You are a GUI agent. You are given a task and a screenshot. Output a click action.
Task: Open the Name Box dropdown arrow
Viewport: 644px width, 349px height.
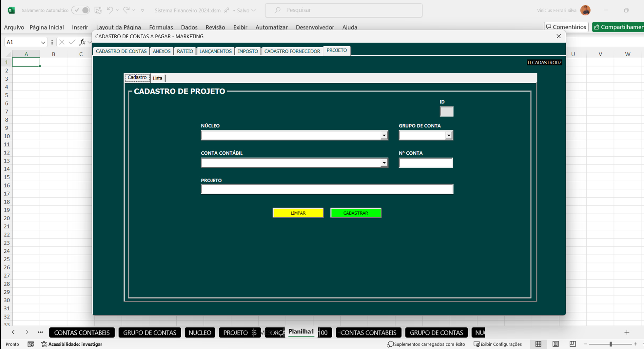pos(43,42)
